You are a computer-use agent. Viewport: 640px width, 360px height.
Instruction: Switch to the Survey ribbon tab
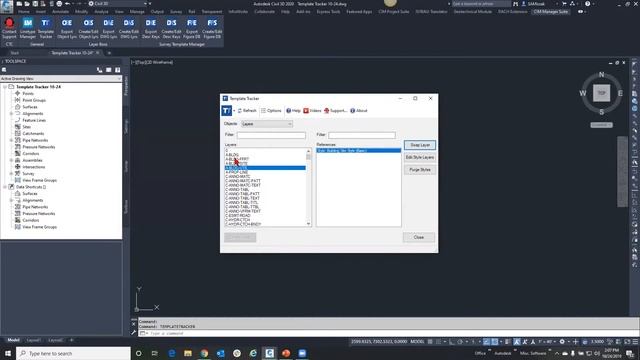click(x=176, y=11)
